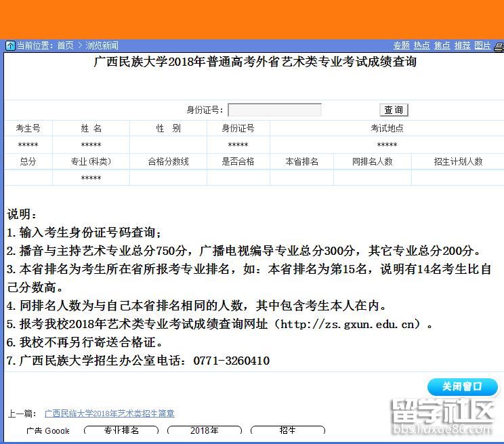This screenshot has height=444, width=504.
Task: Open the 推荐 section link
Action: click(463, 46)
